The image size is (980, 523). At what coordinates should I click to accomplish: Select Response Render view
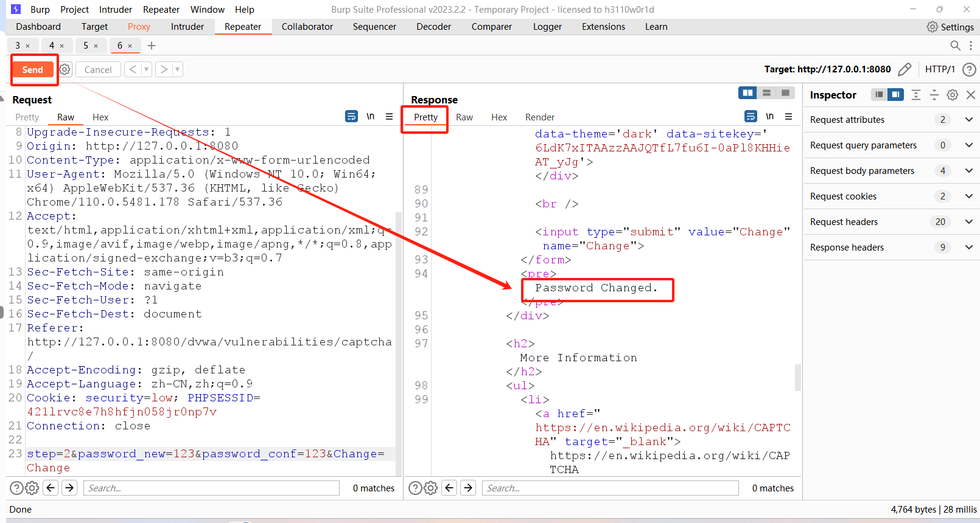coord(540,117)
